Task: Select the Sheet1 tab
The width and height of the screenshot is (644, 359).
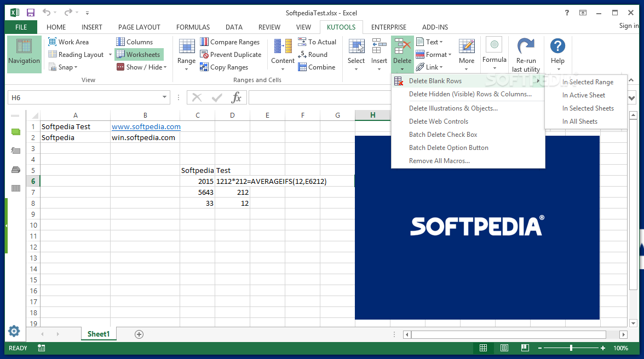Action: click(x=99, y=334)
